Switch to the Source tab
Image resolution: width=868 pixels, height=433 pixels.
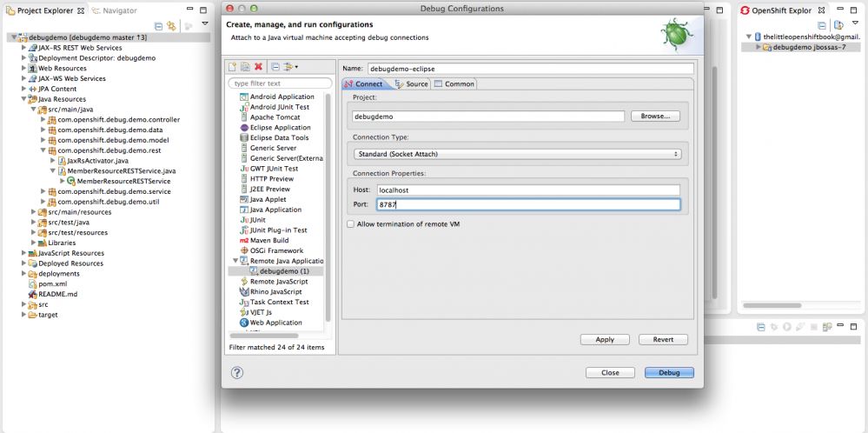(411, 83)
